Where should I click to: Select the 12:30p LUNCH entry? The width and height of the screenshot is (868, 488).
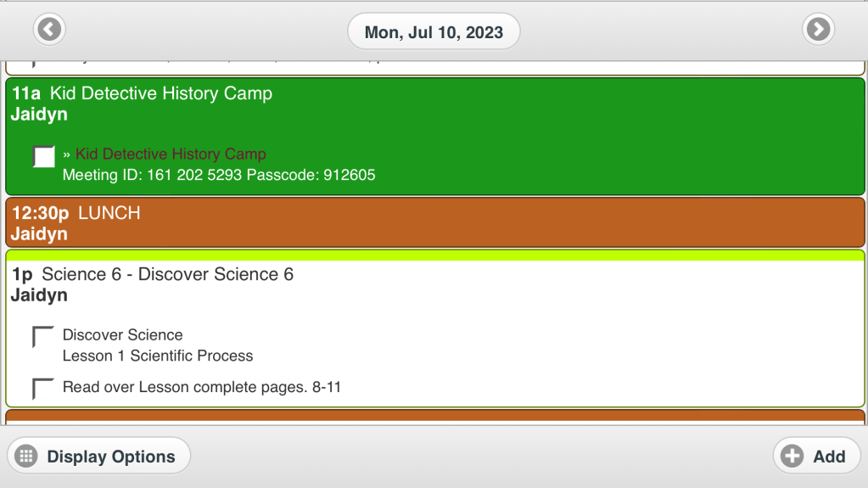tap(76, 213)
